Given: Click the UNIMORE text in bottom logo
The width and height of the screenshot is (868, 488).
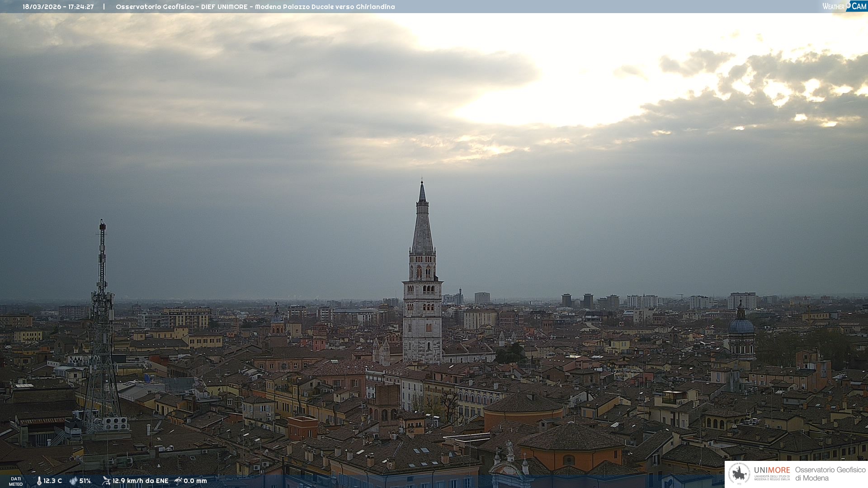Looking at the screenshot, I should [772, 470].
